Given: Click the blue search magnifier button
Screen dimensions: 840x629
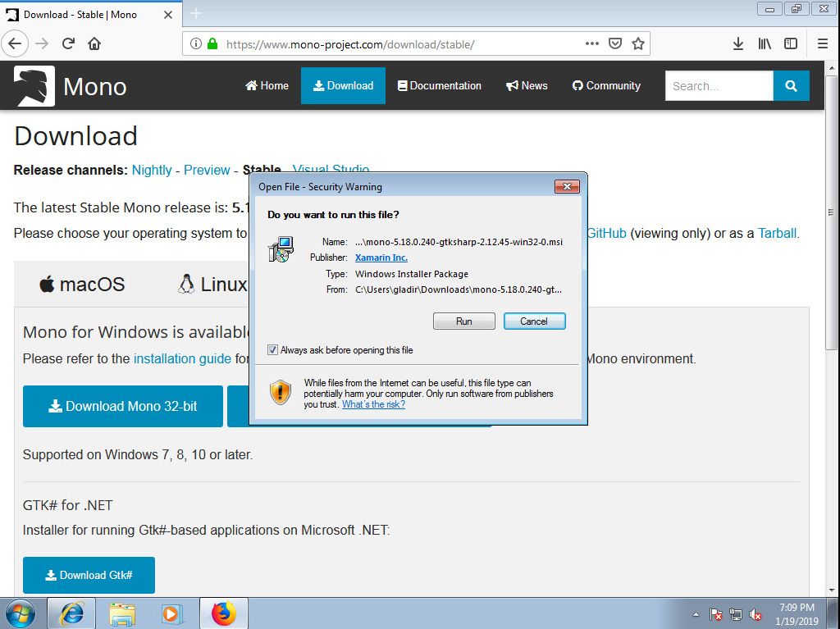Looking at the screenshot, I should (792, 86).
